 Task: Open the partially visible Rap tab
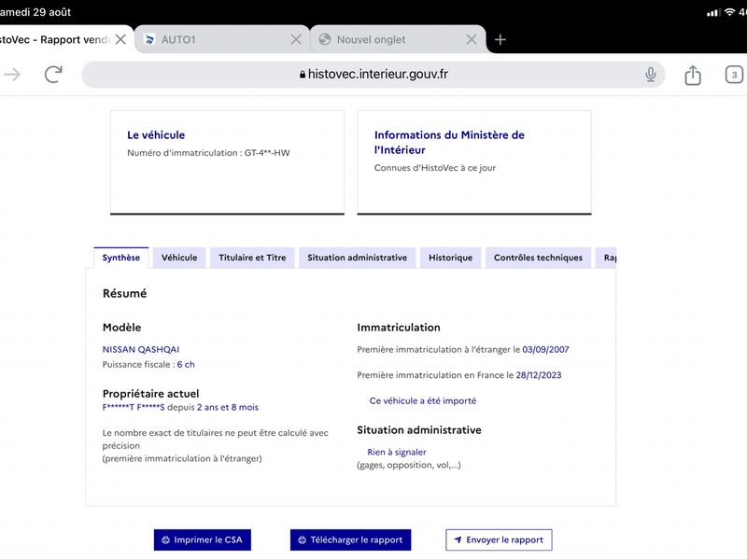[606, 258]
